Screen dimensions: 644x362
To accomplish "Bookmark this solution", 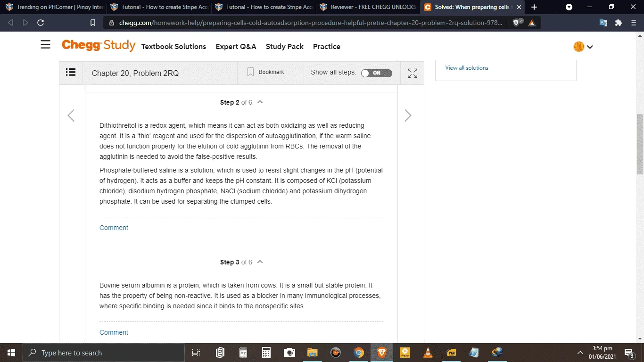I will (266, 72).
